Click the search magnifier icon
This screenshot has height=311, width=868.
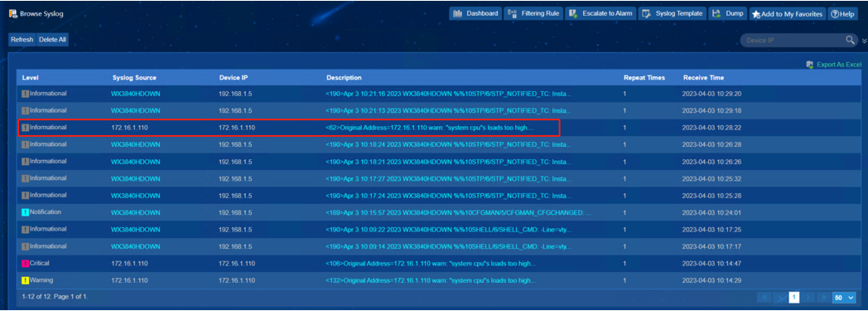[850, 40]
